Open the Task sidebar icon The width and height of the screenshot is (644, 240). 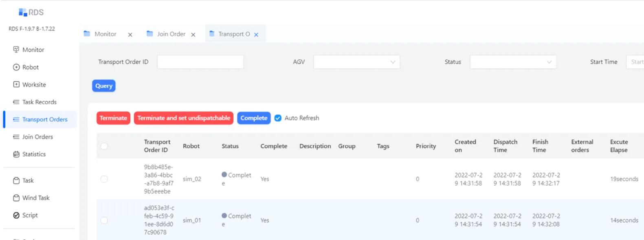click(16, 180)
